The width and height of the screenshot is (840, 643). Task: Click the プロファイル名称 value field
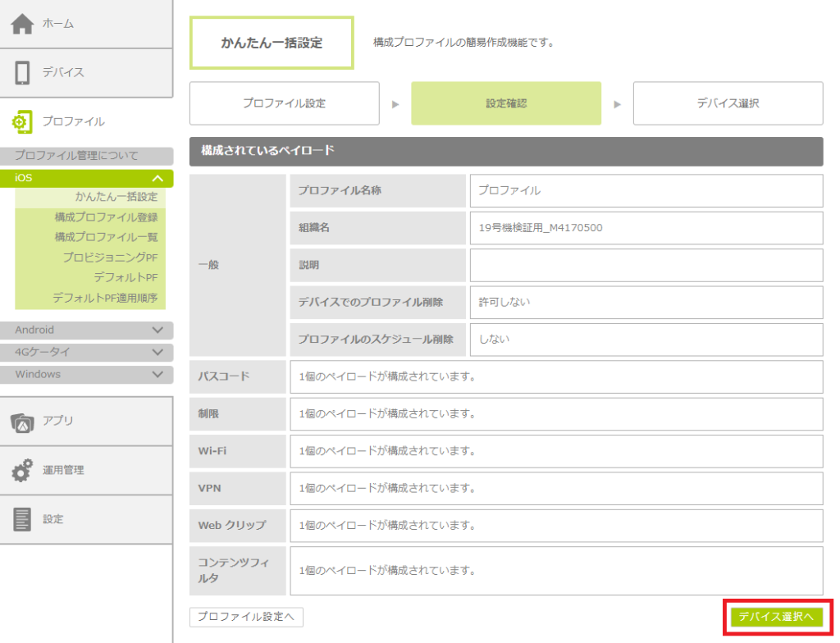[x=646, y=191]
